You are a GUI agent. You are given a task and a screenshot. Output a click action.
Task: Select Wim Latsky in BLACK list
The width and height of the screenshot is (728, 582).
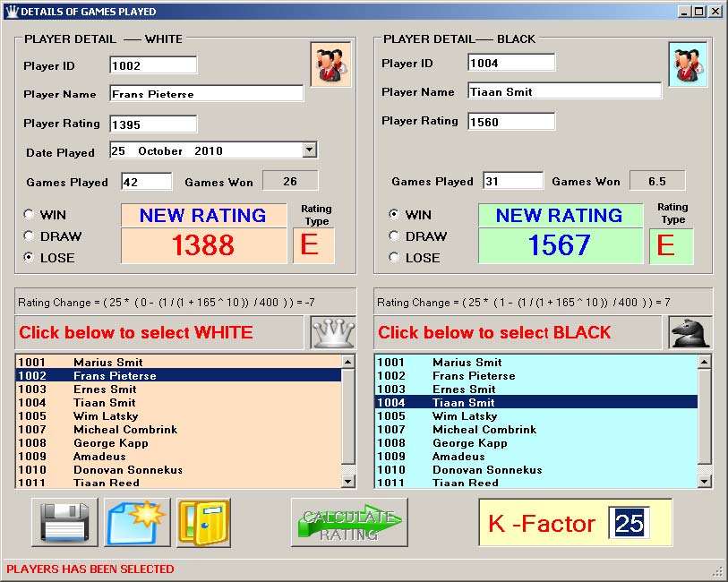coord(536,415)
